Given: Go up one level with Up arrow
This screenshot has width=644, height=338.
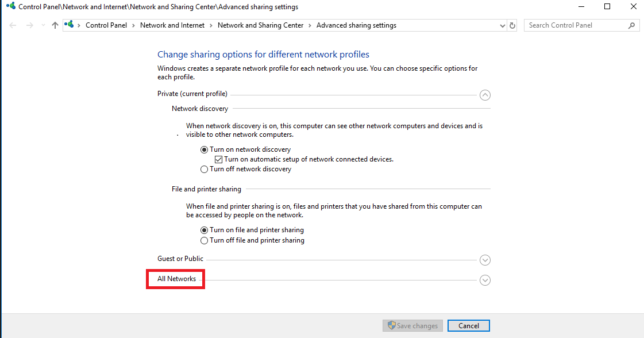Looking at the screenshot, I should 55,25.
